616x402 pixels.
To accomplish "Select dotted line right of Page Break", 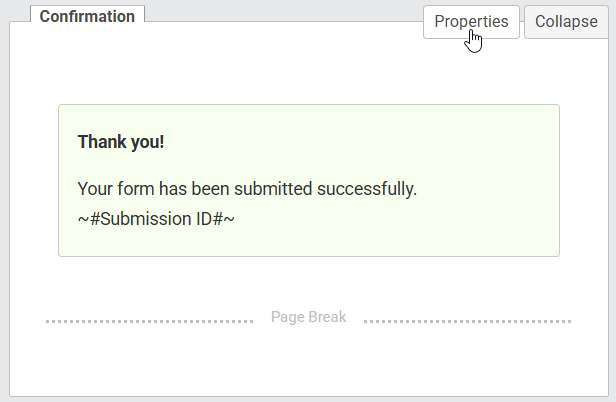I will click(468, 321).
